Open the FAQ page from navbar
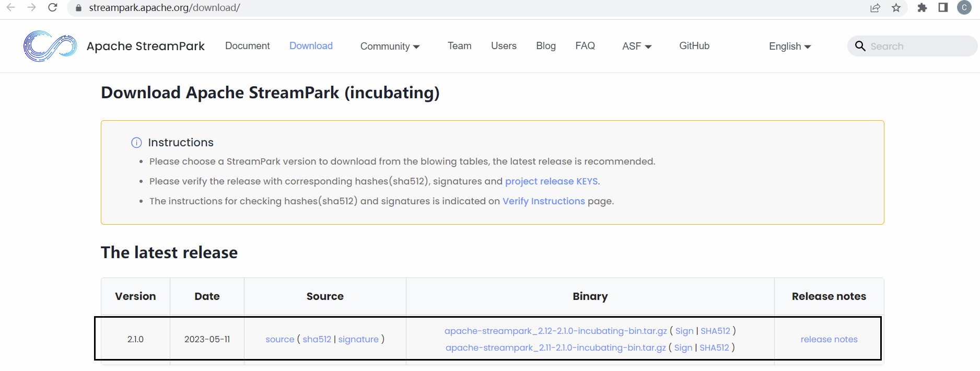980x371 pixels. pyautogui.click(x=585, y=46)
